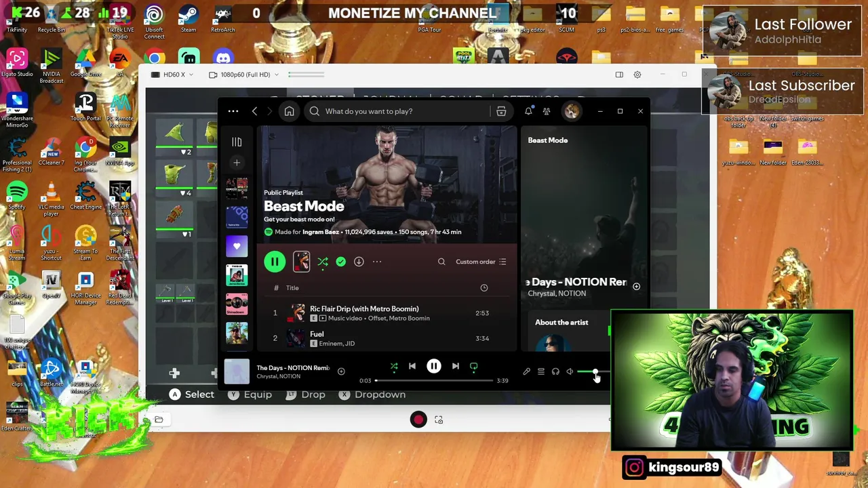Toggle shuffle in the bottom player bar
The width and height of the screenshot is (868, 488).
click(394, 366)
